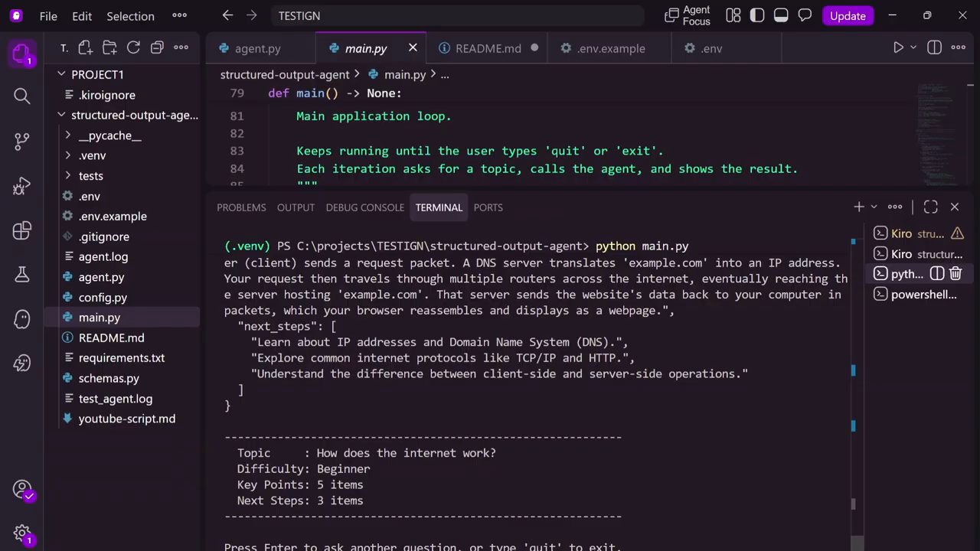980x551 pixels.
Task: Run the Python file with play icon
Action: (x=898, y=47)
